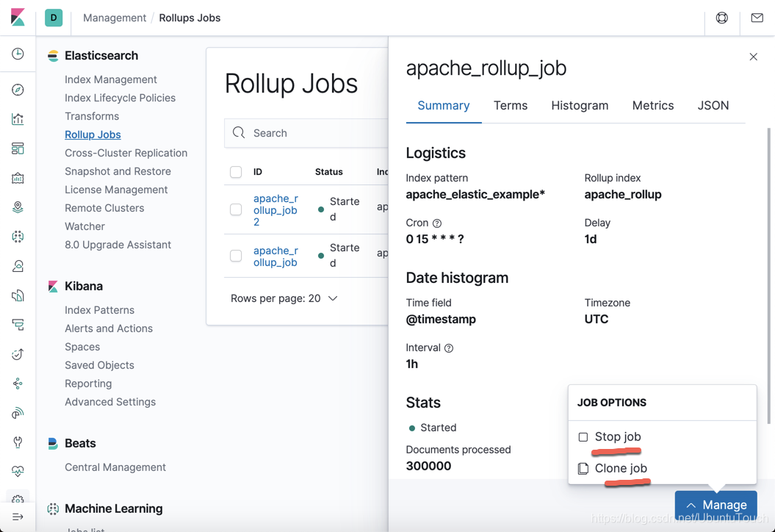Open Dashboard icon in sidebar
The width and height of the screenshot is (775, 532).
click(x=18, y=148)
